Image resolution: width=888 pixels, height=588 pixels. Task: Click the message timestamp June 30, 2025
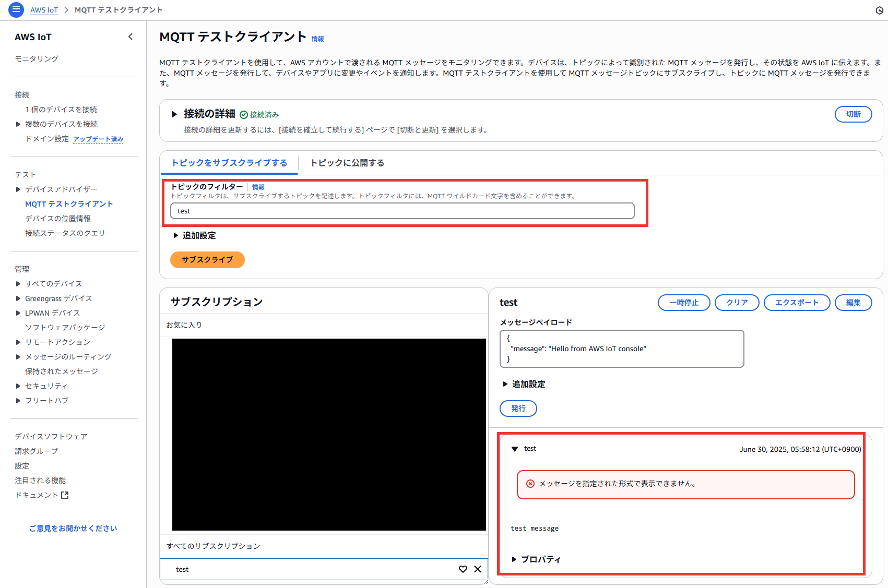[x=800, y=449]
